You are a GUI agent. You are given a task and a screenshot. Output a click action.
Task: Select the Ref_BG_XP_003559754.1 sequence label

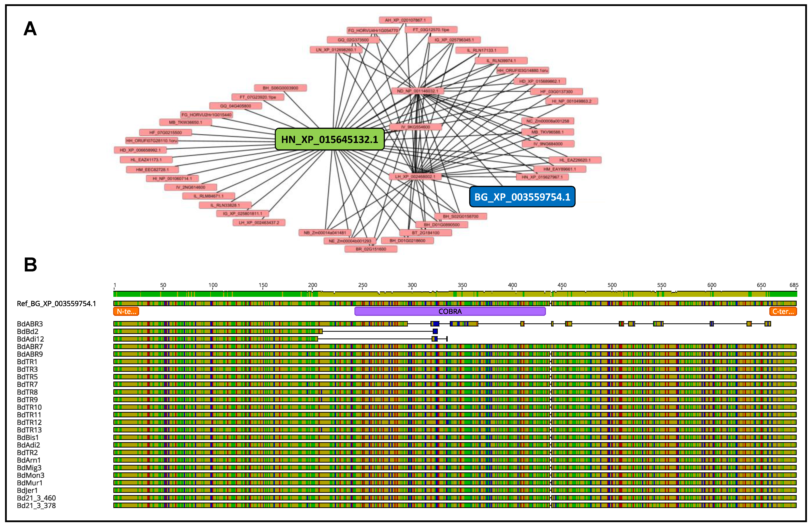pyautogui.click(x=56, y=304)
